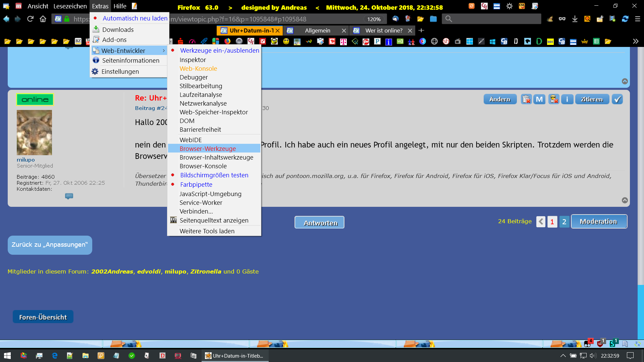Toggle Automatisch neu laden option
Viewport: 644px width, 362px height.
click(135, 18)
